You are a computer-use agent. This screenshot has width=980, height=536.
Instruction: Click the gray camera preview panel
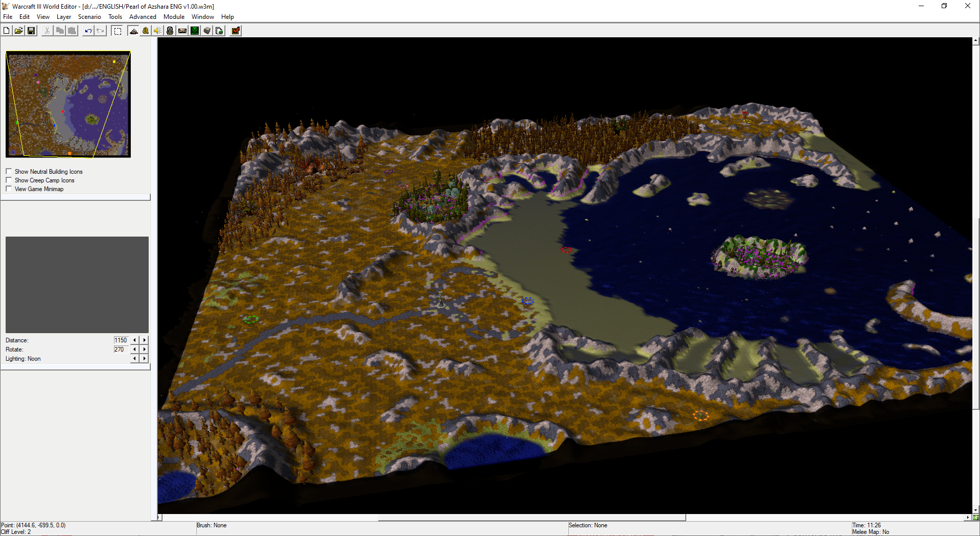point(77,285)
